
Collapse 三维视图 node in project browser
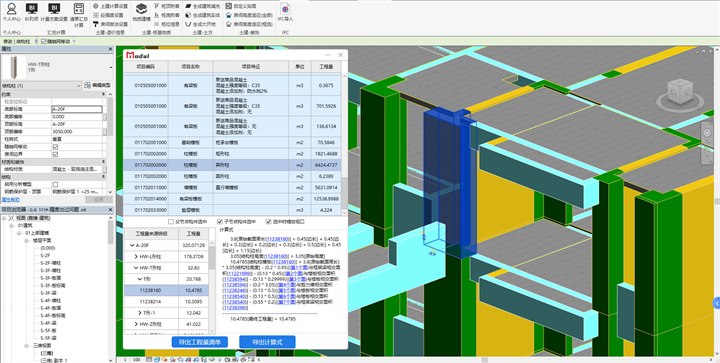click(x=26, y=346)
